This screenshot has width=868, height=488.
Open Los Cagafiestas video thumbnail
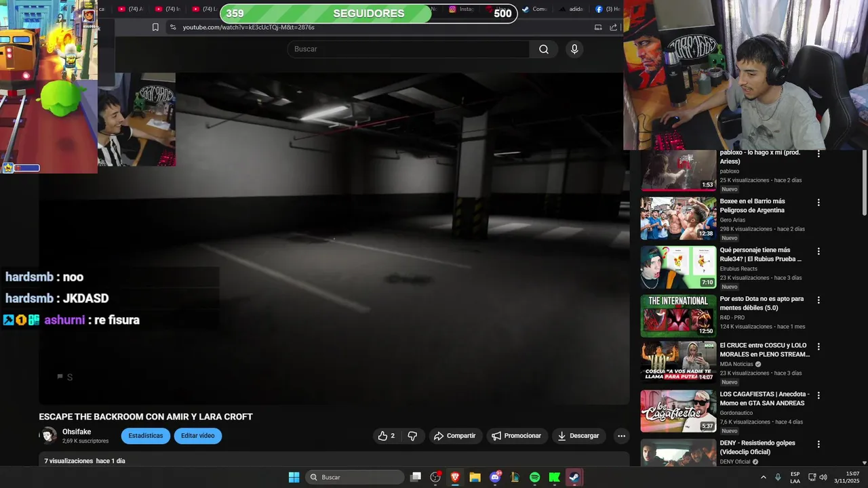[678, 411]
